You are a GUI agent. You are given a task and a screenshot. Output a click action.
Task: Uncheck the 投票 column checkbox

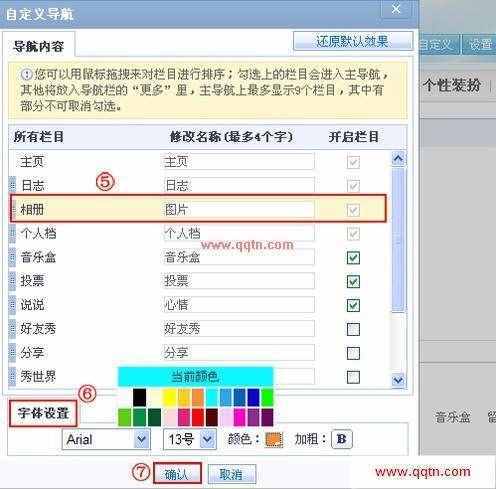coord(353,281)
